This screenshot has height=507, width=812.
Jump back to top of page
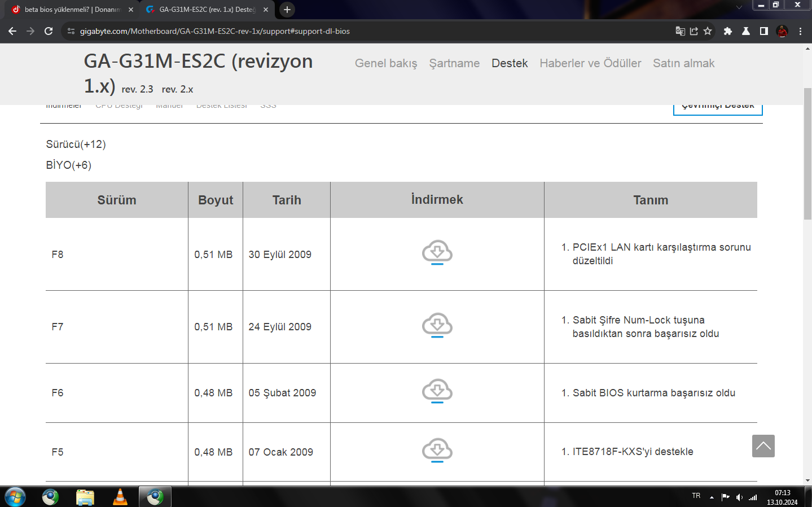[763, 446]
